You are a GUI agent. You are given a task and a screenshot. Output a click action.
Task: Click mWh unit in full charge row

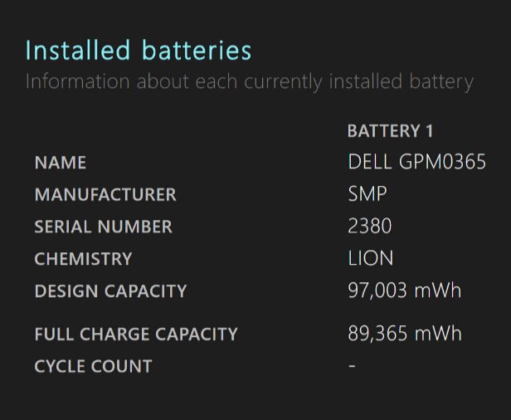point(439,335)
